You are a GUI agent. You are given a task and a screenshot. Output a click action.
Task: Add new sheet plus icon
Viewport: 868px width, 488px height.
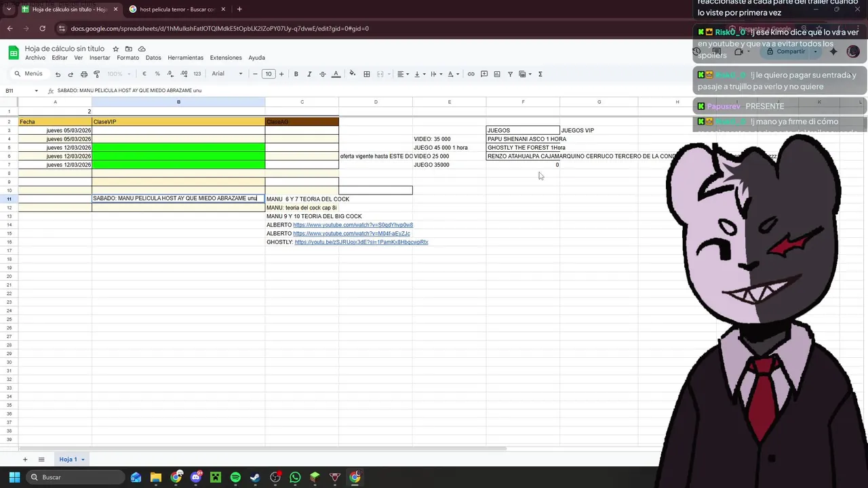tap(25, 460)
